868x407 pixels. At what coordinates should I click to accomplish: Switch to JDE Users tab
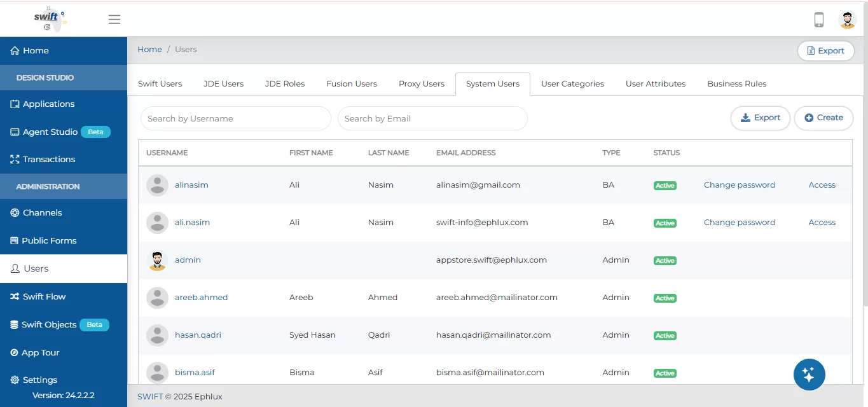tap(223, 84)
